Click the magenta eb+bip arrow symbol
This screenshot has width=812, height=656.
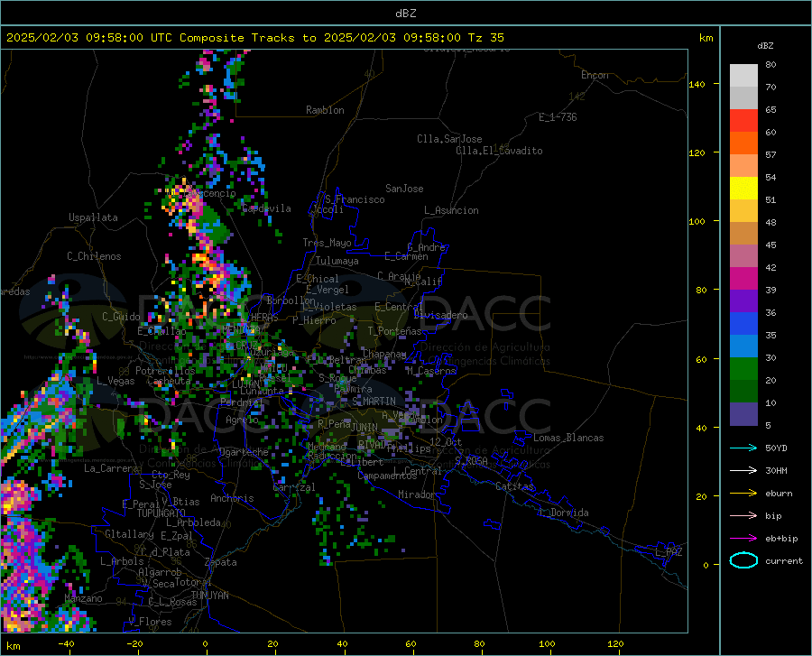(743, 538)
